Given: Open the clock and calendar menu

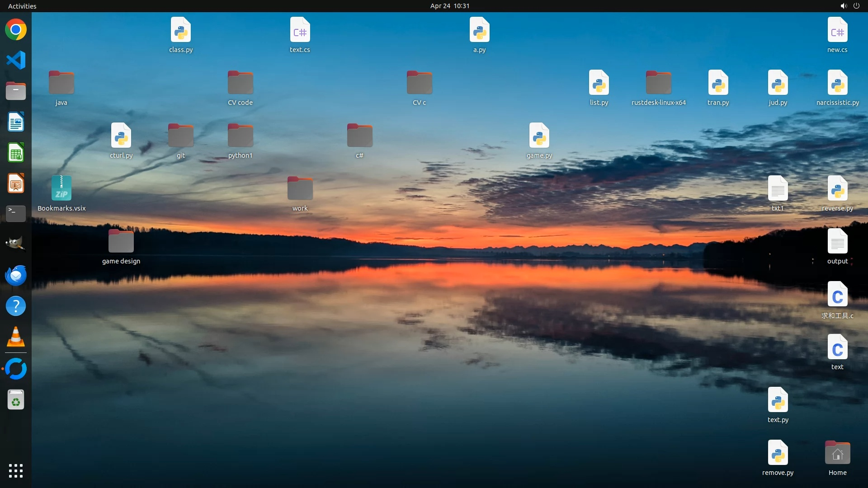Looking at the screenshot, I should click(449, 6).
